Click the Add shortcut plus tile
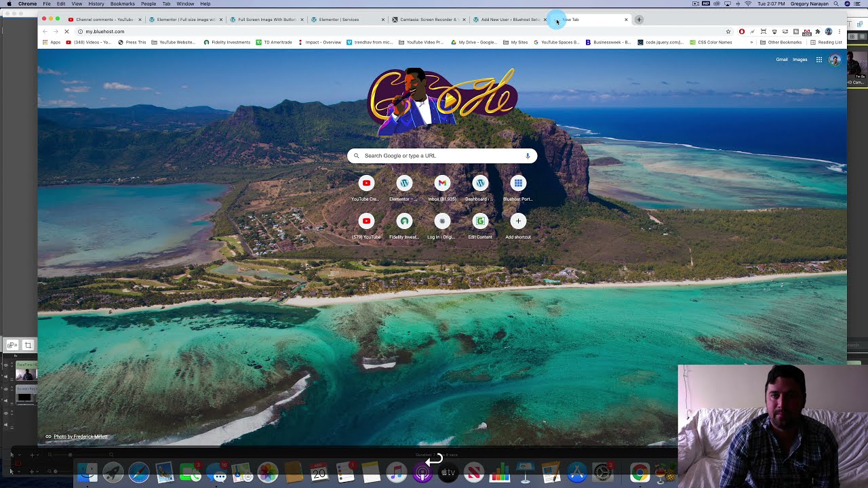The image size is (868, 488). click(518, 221)
